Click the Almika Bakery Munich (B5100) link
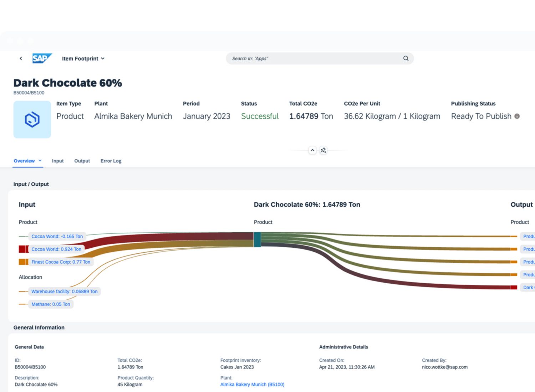Screen dimensions: 535x392 (252, 385)
